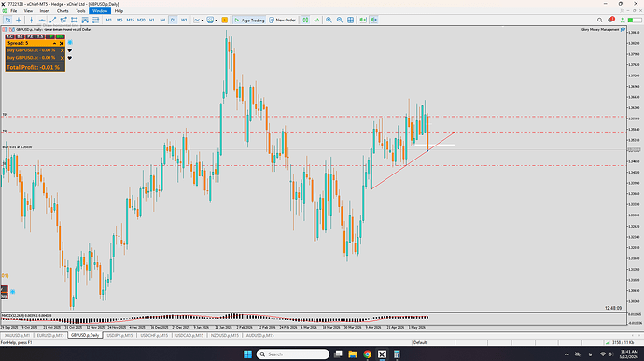
Task: Select the trendline drawing tool
Action: click(52, 20)
